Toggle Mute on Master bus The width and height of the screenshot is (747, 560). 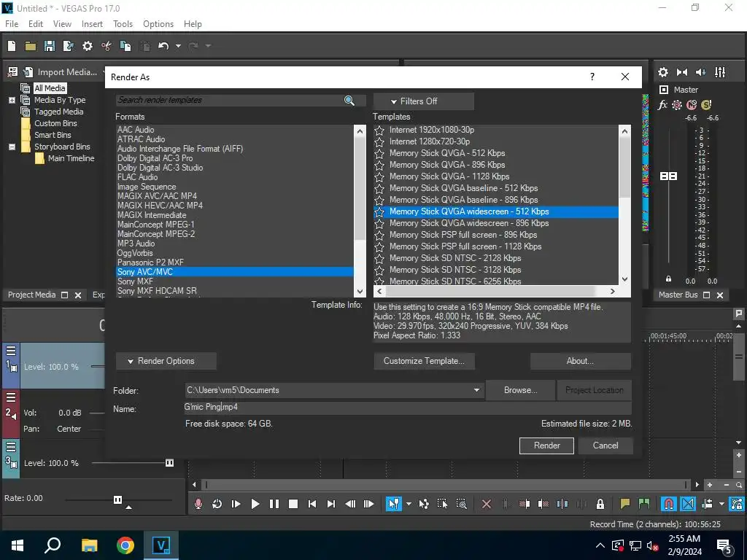(692, 105)
